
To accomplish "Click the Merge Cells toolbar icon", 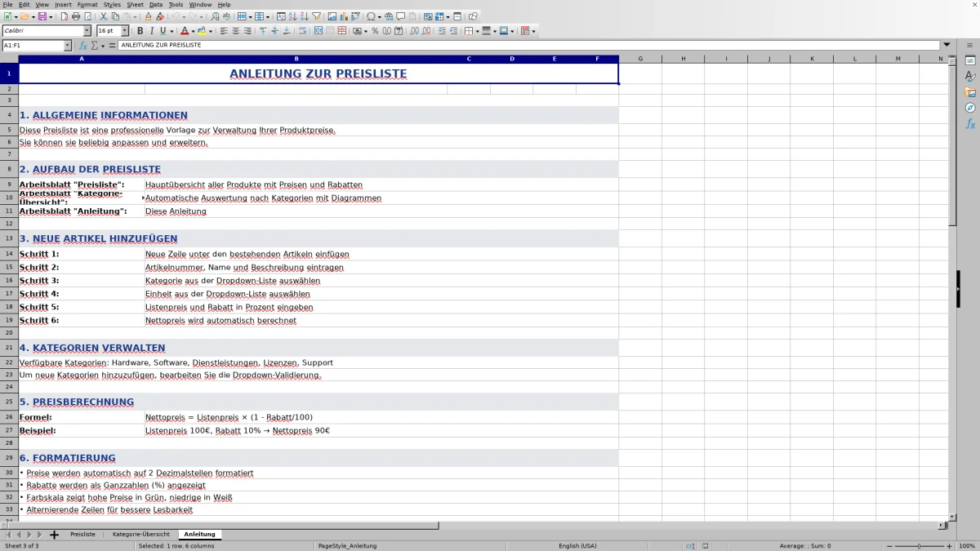I will (x=329, y=30).
